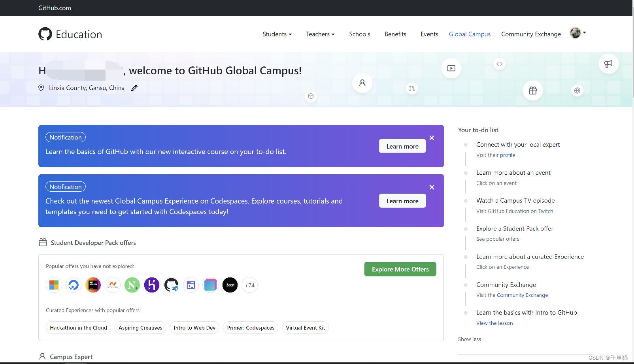Image resolution: width=634 pixels, height=364 pixels.
Task: Click the 'Linxia County, Gansu, China' location text
Action: 87,88
